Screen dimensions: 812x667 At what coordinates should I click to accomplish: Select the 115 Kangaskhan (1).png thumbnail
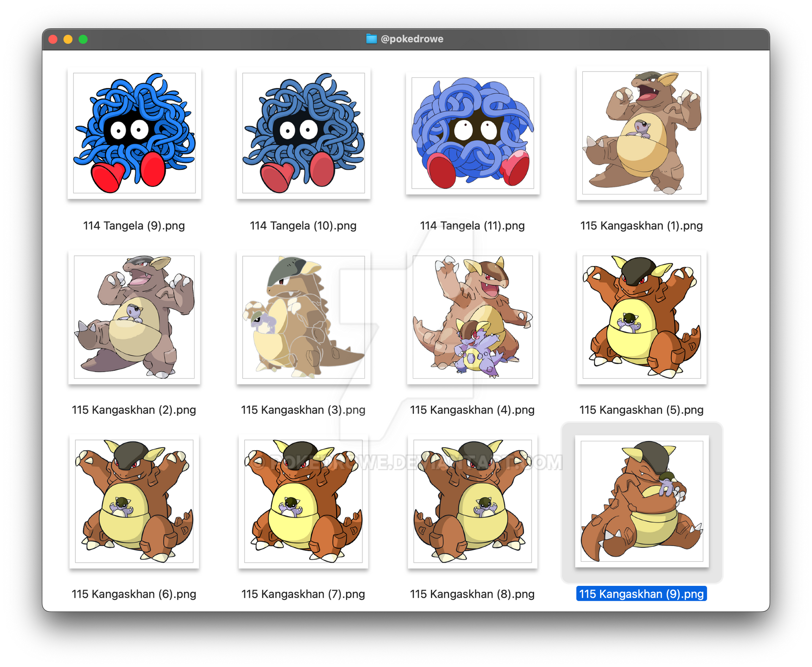642,133
